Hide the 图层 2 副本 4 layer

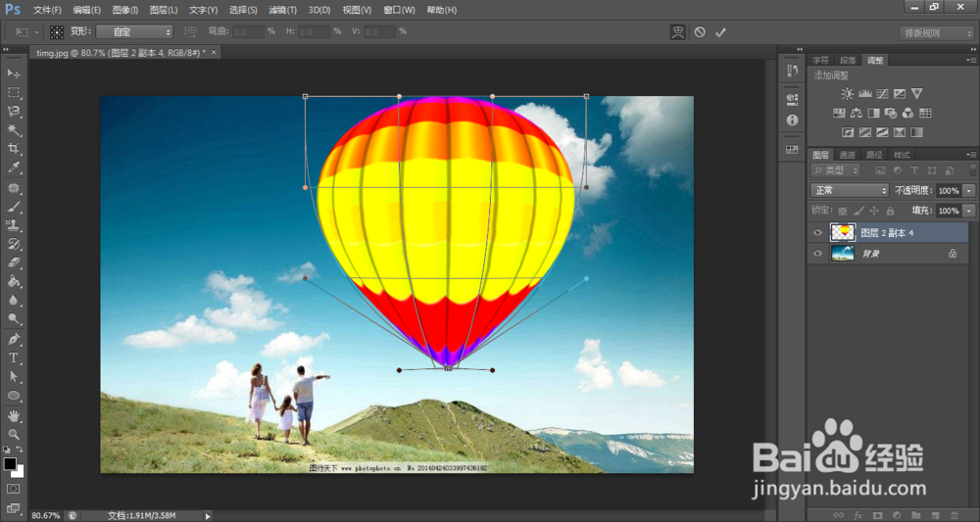point(817,233)
